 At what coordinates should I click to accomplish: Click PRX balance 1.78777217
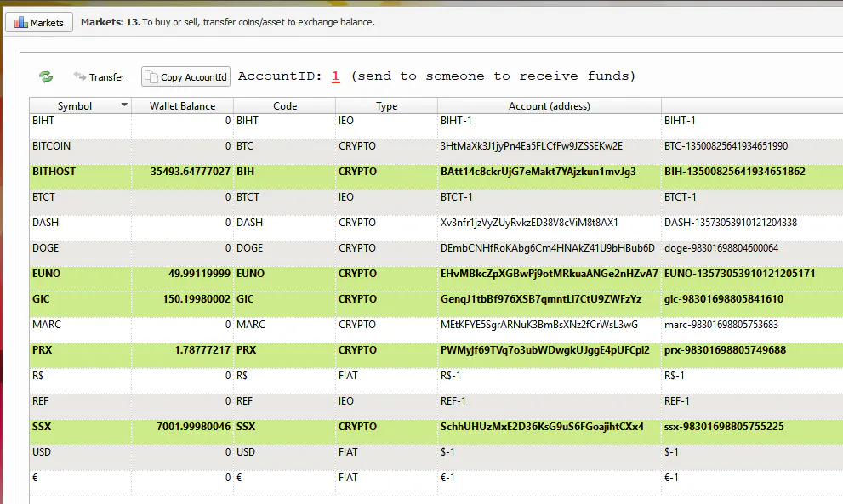[202, 350]
